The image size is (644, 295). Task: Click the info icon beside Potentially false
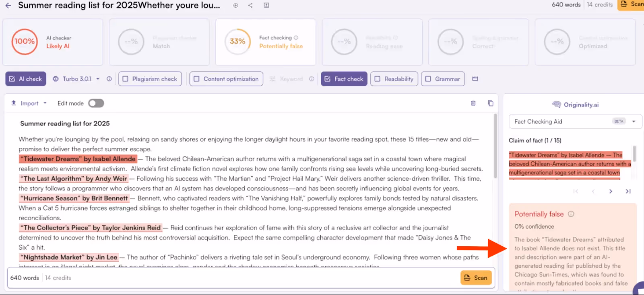coord(571,214)
